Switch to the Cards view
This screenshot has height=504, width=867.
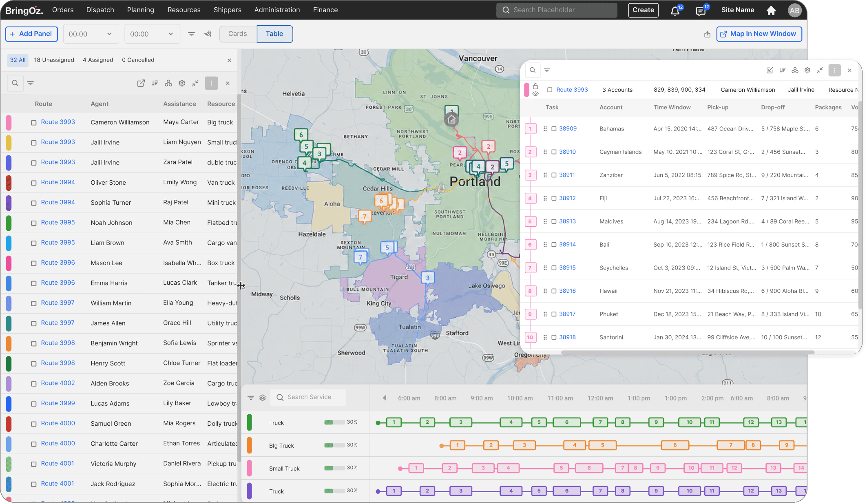point(238,34)
